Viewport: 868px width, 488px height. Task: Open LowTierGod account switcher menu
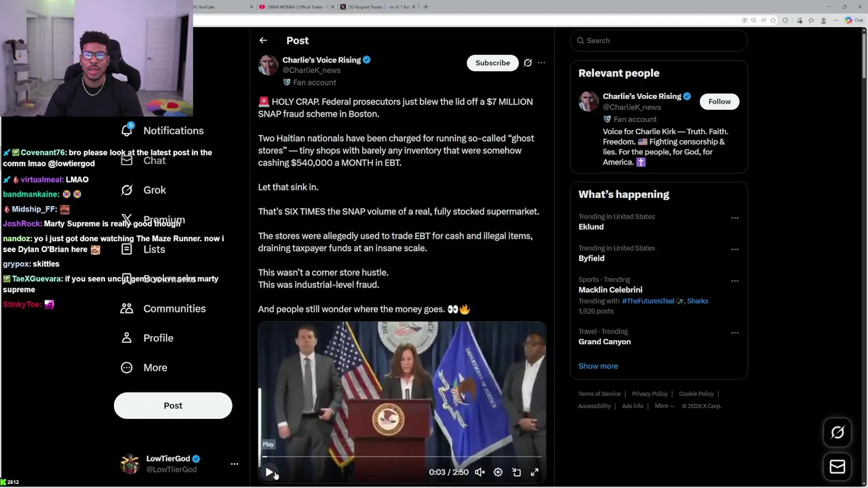(x=235, y=464)
